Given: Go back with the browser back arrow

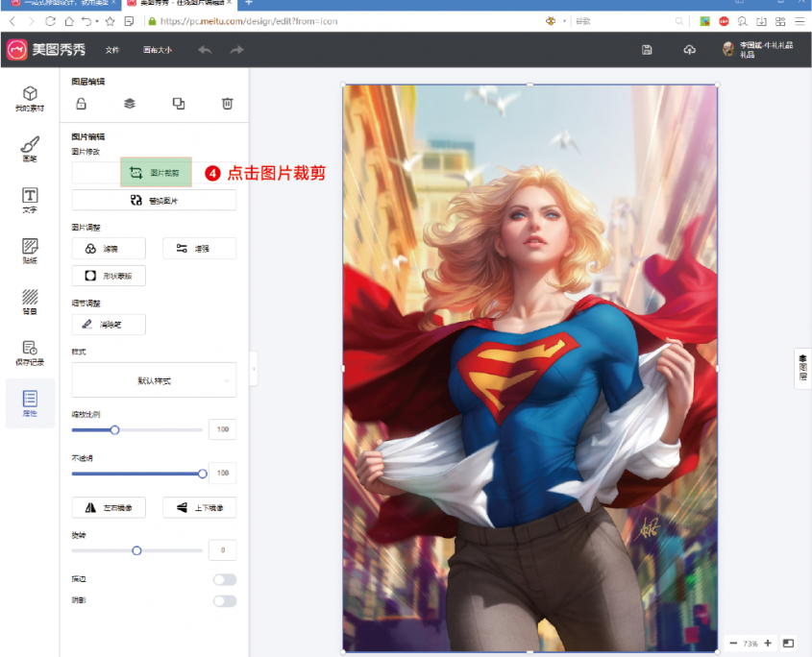Looking at the screenshot, I should tap(12, 21).
